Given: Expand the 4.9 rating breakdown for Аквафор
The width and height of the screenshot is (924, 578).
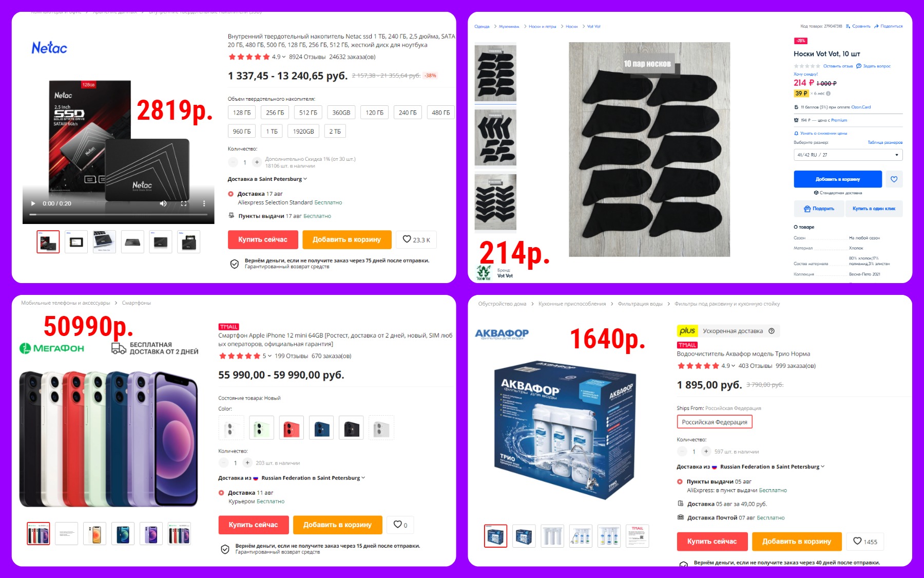Looking at the screenshot, I should pos(728,366).
